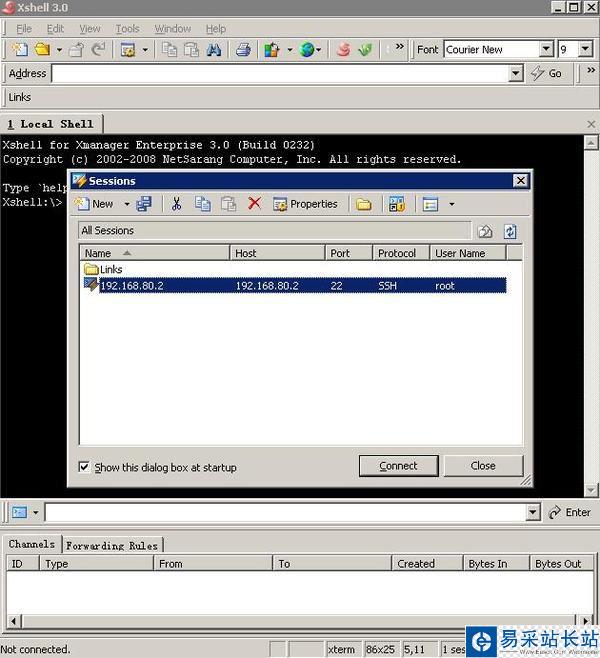Click the Enter button on compose bar

pyautogui.click(x=570, y=512)
